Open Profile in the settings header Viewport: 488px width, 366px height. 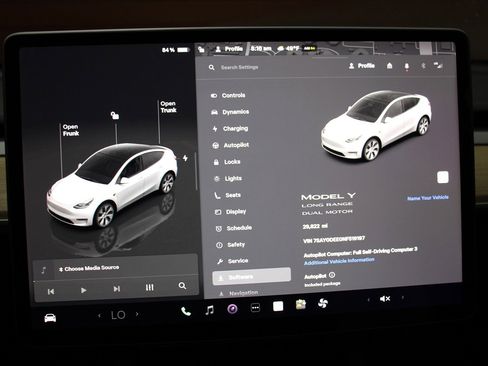tap(362, 66)
